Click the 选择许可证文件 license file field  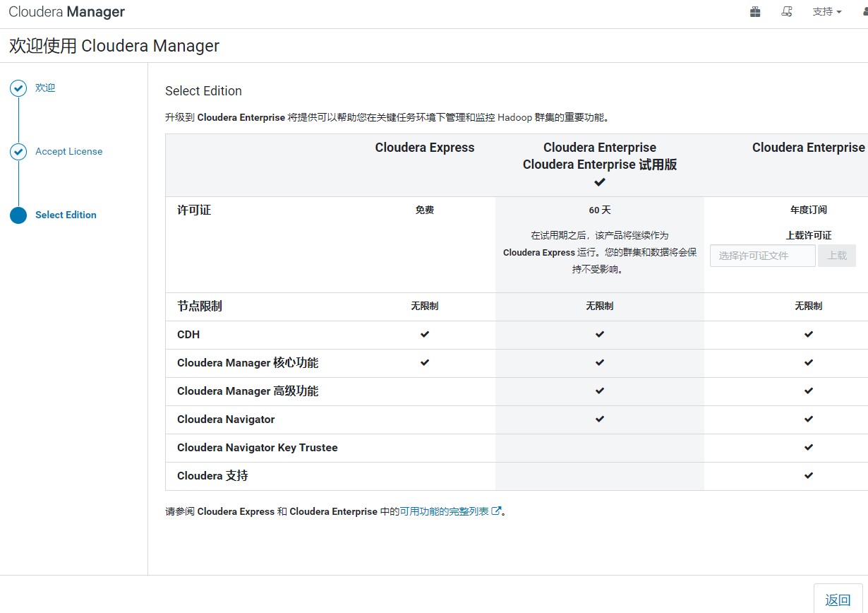(763, 256)
